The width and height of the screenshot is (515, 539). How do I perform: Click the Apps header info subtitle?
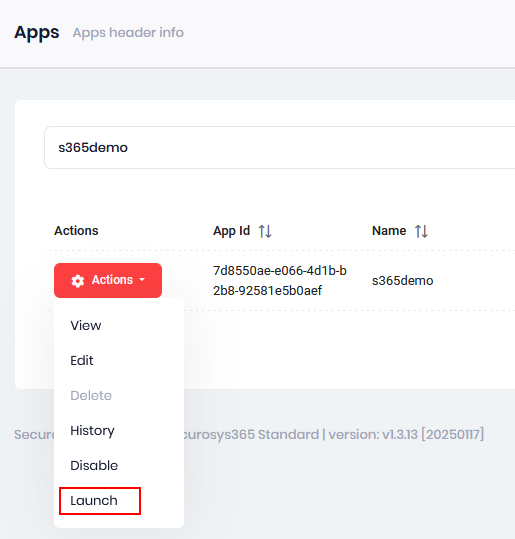click(128, 33)
